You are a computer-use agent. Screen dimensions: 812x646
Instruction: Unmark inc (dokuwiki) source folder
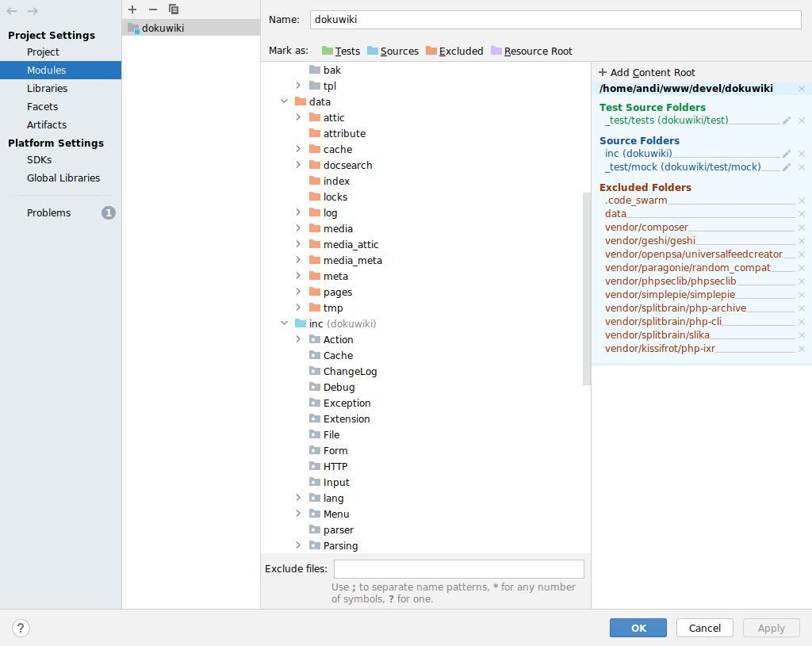point(802,154)
